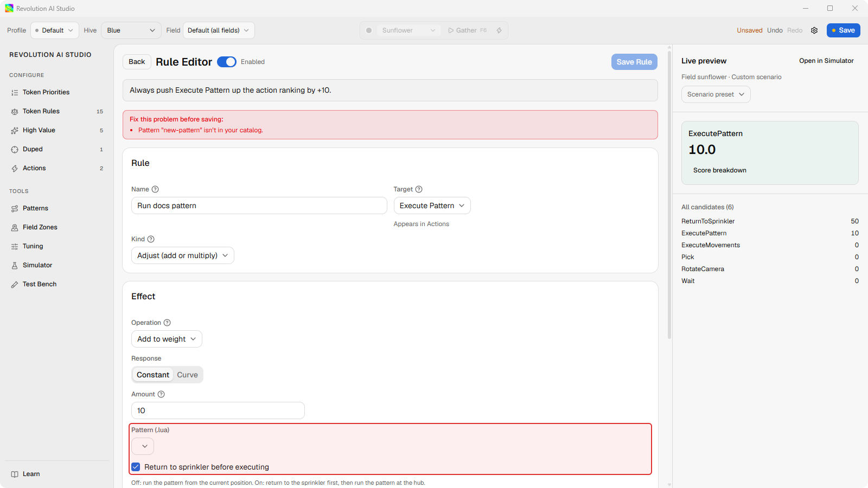Select Constant response mode
The image size is (868, 488).
153,375
